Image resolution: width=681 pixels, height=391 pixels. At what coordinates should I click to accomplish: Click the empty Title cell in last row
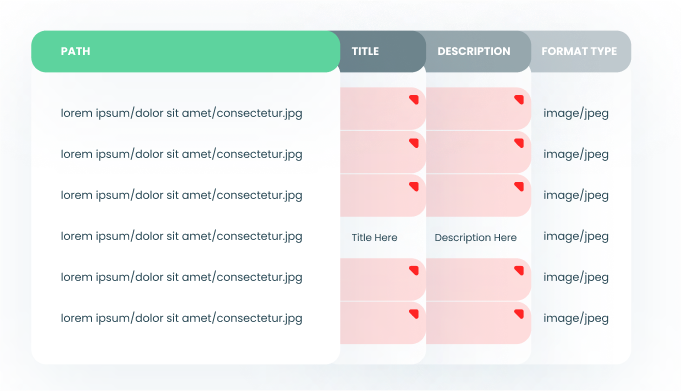point(382,323)
